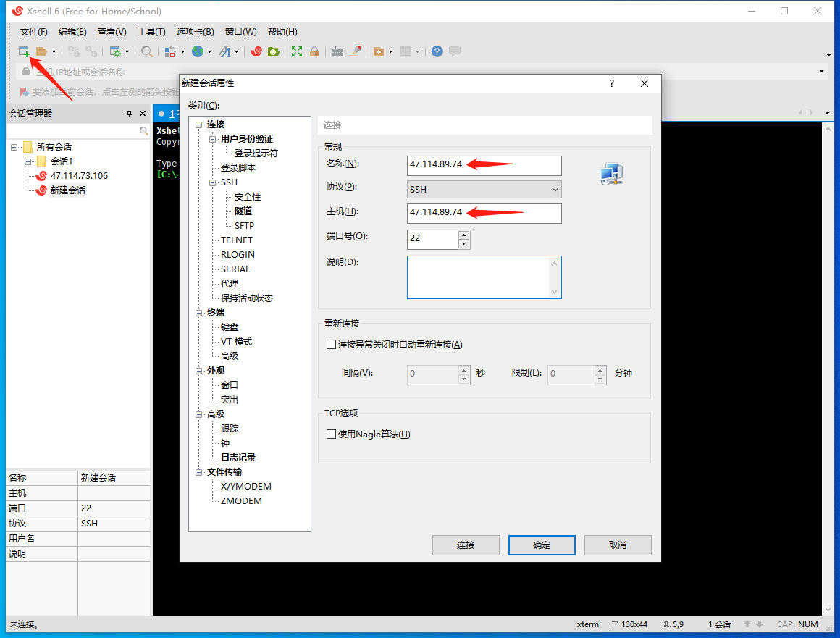Click the 取消 button to dismiss dialog
The image size is (840, 638).
pos(618,545)
